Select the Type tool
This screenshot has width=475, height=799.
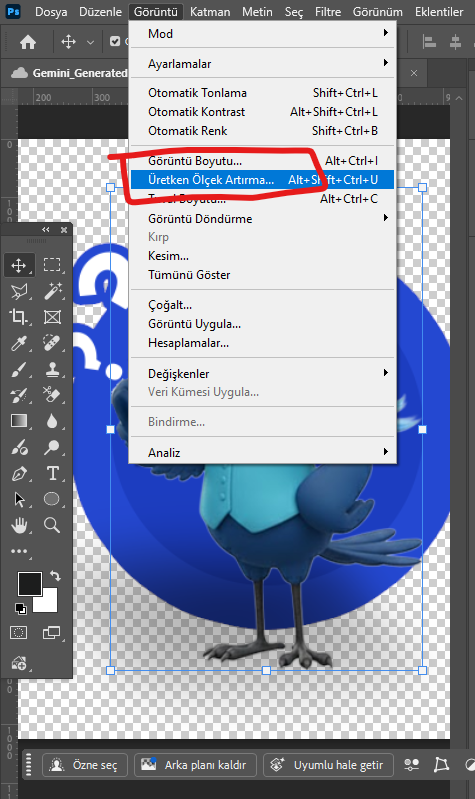click(52, 474)
